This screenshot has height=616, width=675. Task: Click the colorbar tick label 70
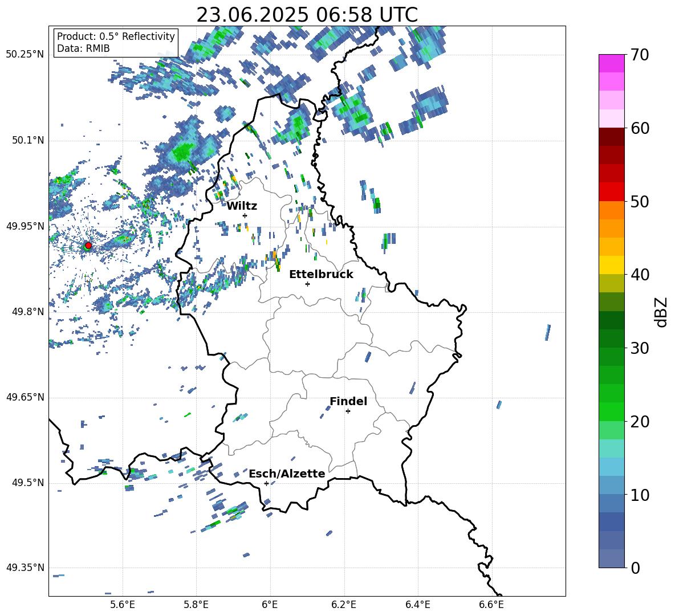[640, 55]
